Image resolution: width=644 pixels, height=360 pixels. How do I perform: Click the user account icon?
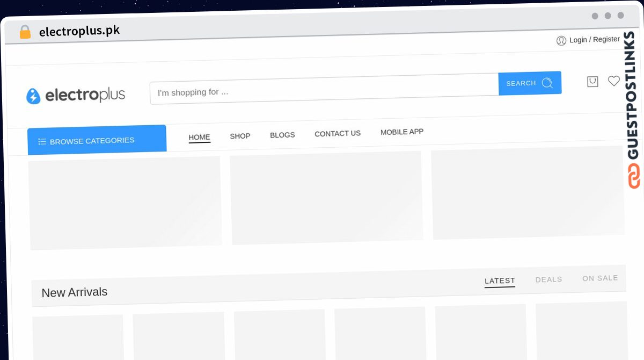[561, 41]
